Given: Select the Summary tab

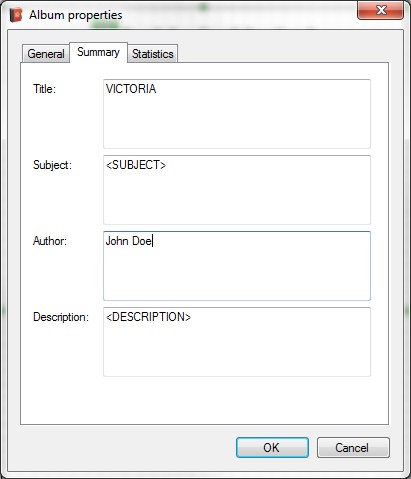Looking at the screenshot, I should tap(98, 52).
